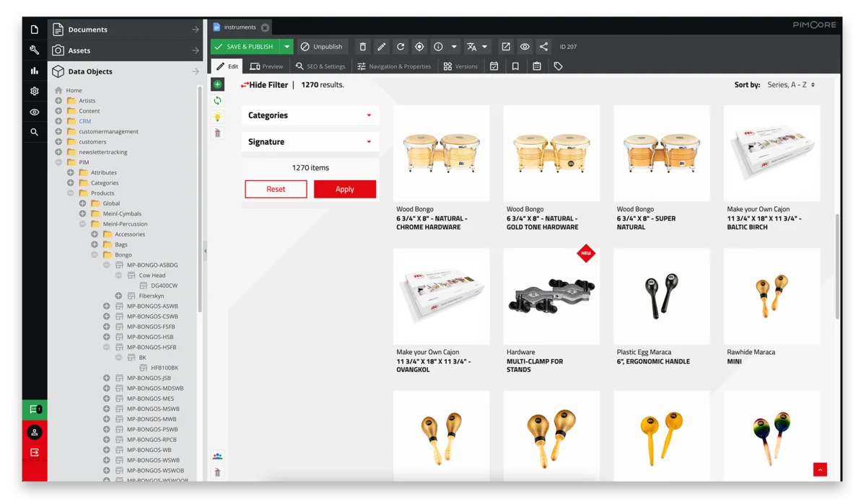Click the share icon in toolbar

[x=543, y=47]
